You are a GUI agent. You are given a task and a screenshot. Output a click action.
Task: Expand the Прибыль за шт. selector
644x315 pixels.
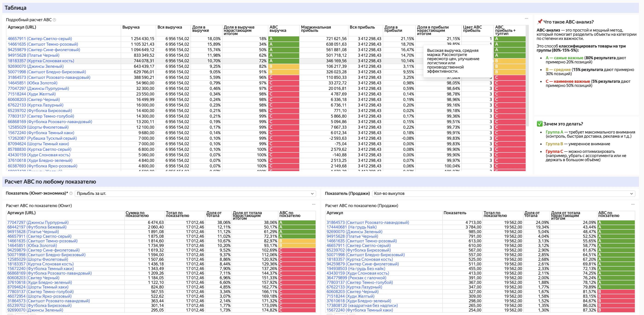[195, 193]
